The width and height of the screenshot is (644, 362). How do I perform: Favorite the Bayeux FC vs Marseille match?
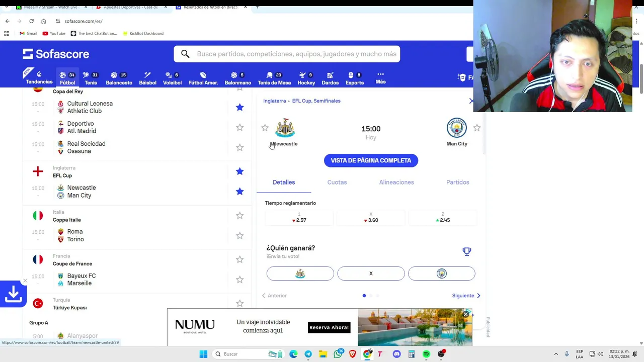coord(240,280)
